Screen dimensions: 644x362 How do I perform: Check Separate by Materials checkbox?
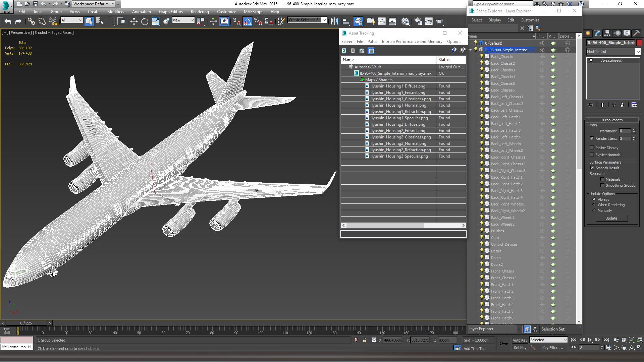click(x=602, y=179)
